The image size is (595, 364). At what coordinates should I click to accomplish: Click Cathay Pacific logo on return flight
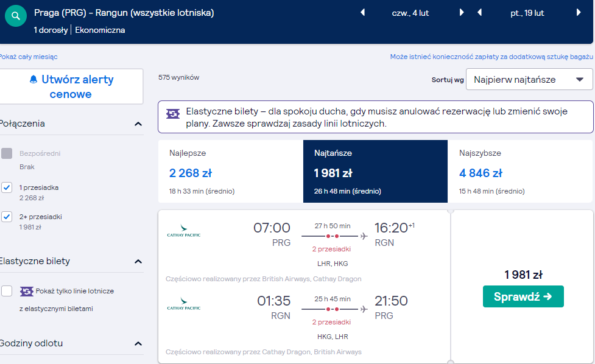[x=184, y=304]
